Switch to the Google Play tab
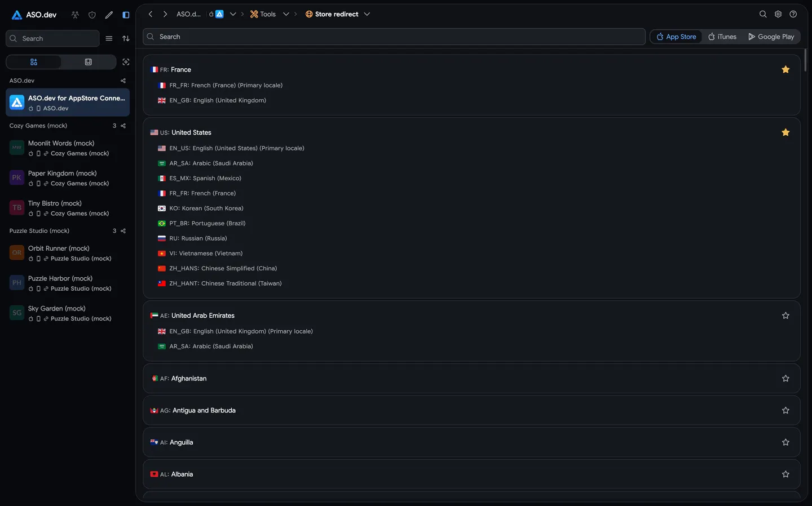Image resolution: width=812 pixels, height=506 pixels. (x=771, y=37)
